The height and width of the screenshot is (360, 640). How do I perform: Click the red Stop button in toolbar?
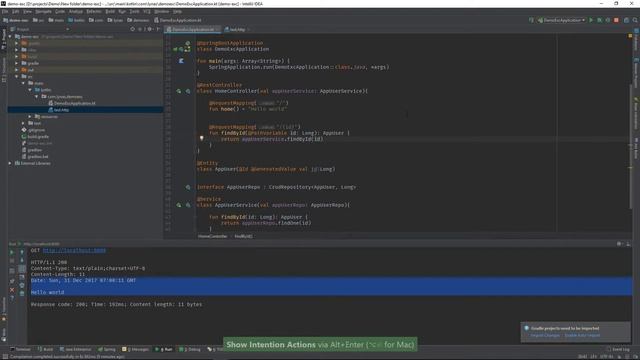pyautogui.click(x=616, y=20)
